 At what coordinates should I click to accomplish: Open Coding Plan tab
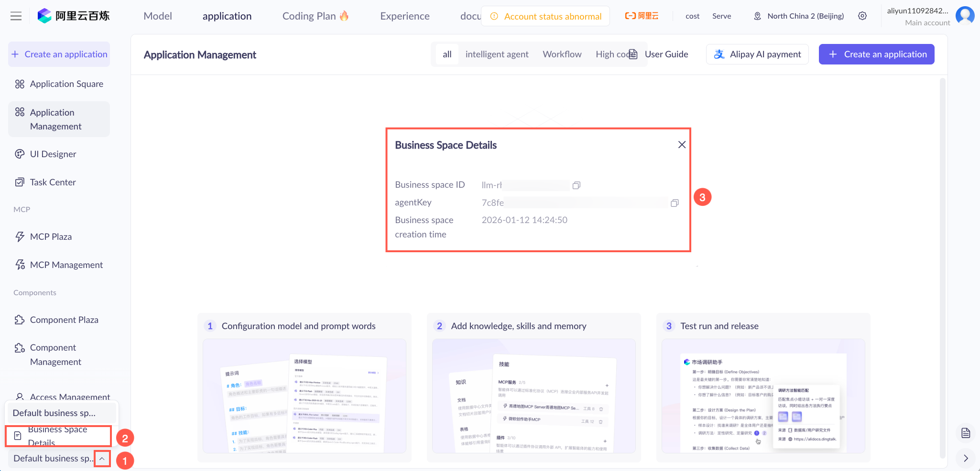pos(316,16)
